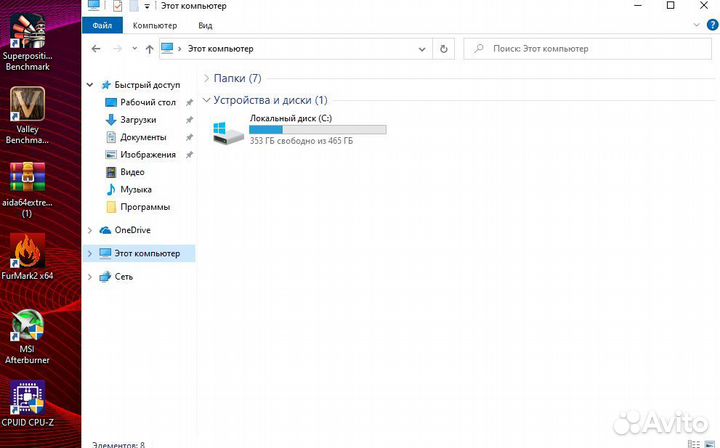Launch FurMark2 x64 from the desktop
This screenshot has height=448, width=720.
tap(27, 251)
